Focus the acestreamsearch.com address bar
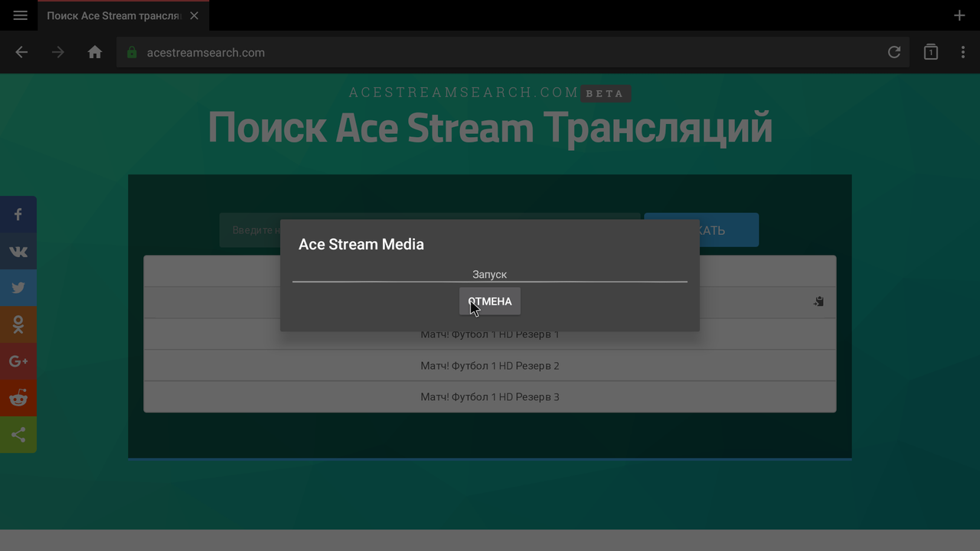The image size is (980, 551). point(513,53)
